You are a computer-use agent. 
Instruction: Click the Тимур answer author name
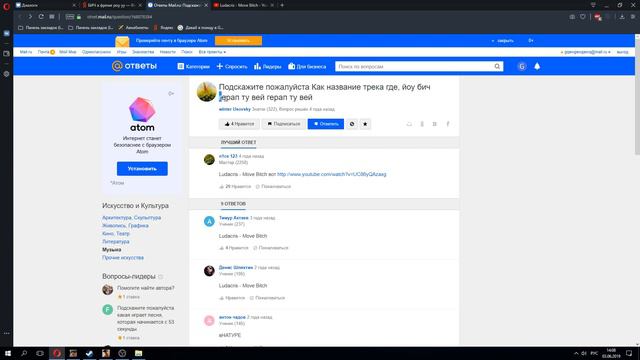point(233,218)
